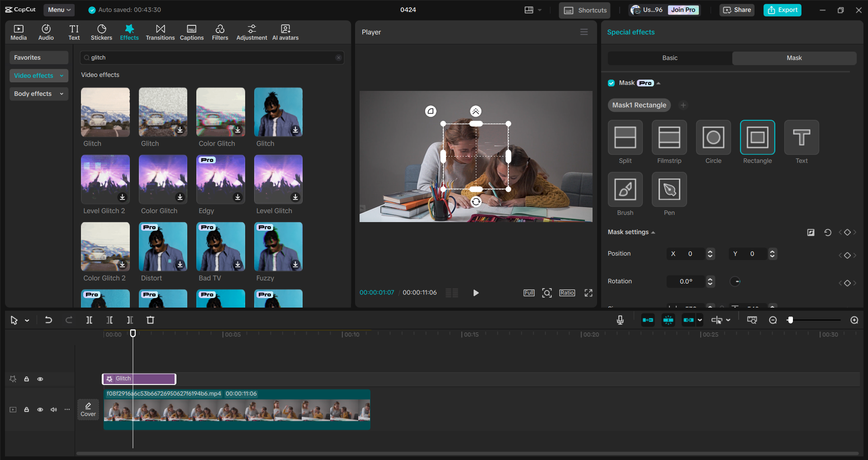
Task: Click the voiceover microphone icon in timeline toolbar
Action: pos(620,320)
